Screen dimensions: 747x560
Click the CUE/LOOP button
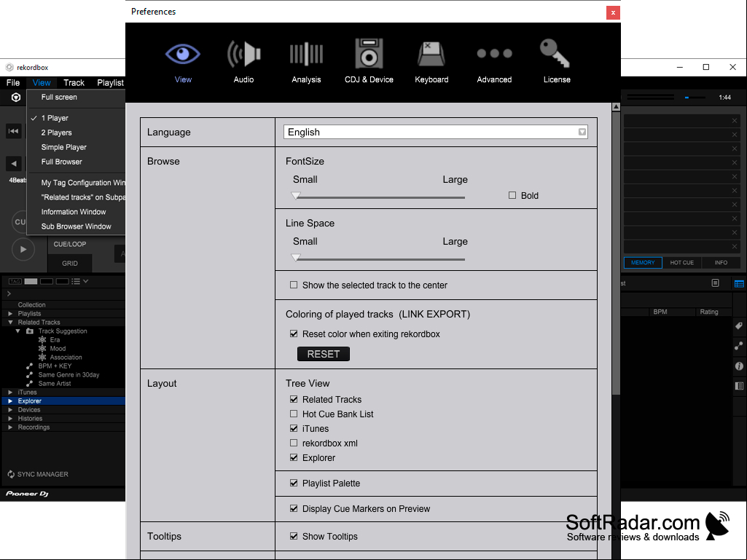69,244
